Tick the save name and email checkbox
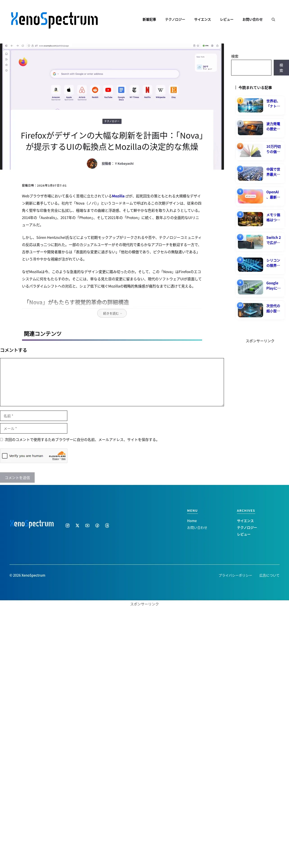This screenshot has height=868, width=289. pos(2,439)
